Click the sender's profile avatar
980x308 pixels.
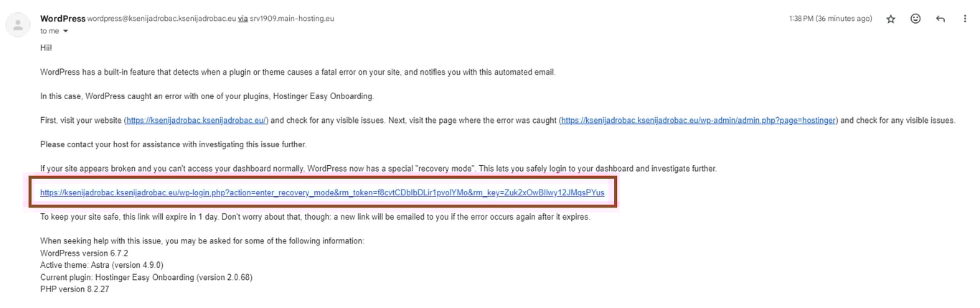coord(17,24)
